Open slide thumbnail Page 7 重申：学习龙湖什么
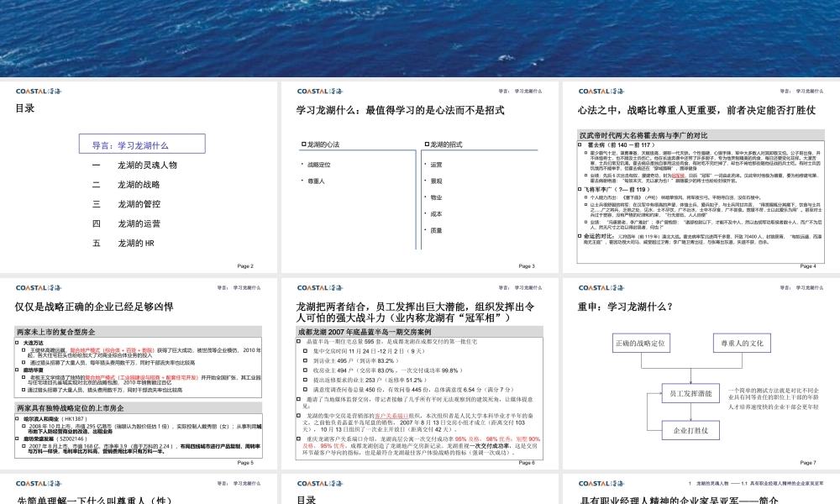The width and height of the screenshot is (840, 504). pyautogui.click(x=701, y=373)
